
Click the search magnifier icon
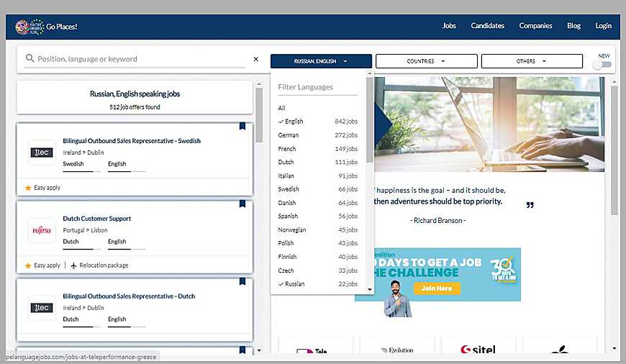[x=30, y=59]
